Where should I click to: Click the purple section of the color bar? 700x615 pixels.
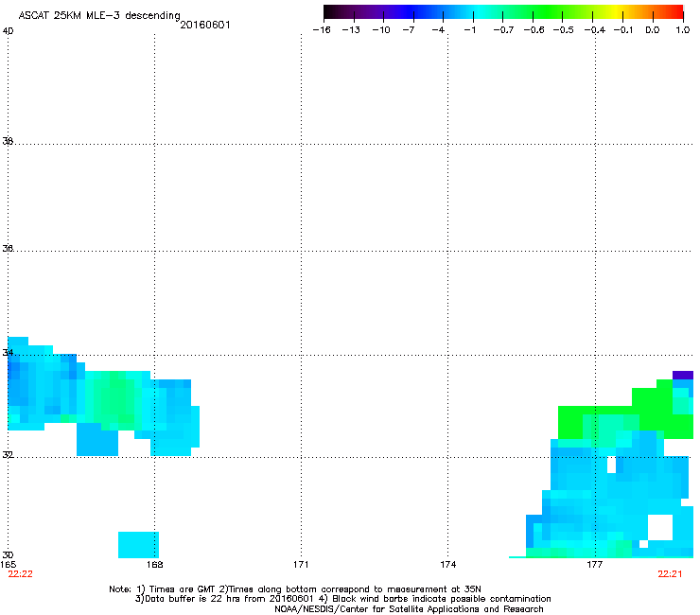(379, 12)
